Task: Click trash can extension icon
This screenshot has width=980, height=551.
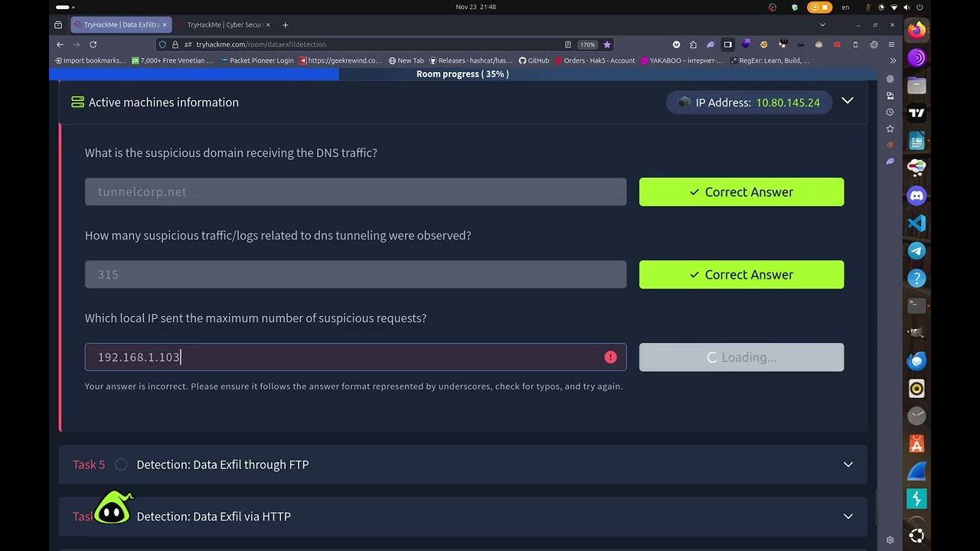Action: [x=855, y=44]
